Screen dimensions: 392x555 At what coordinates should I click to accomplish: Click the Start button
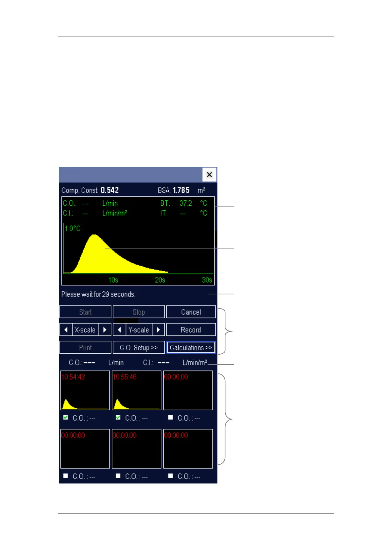(85, 312)
